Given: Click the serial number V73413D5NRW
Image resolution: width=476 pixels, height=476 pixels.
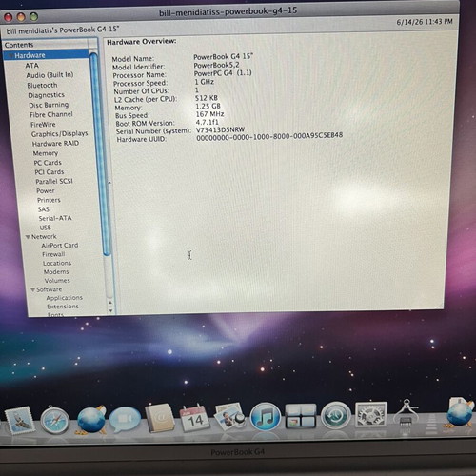Looking at the screenshot, I should (220, 129).
